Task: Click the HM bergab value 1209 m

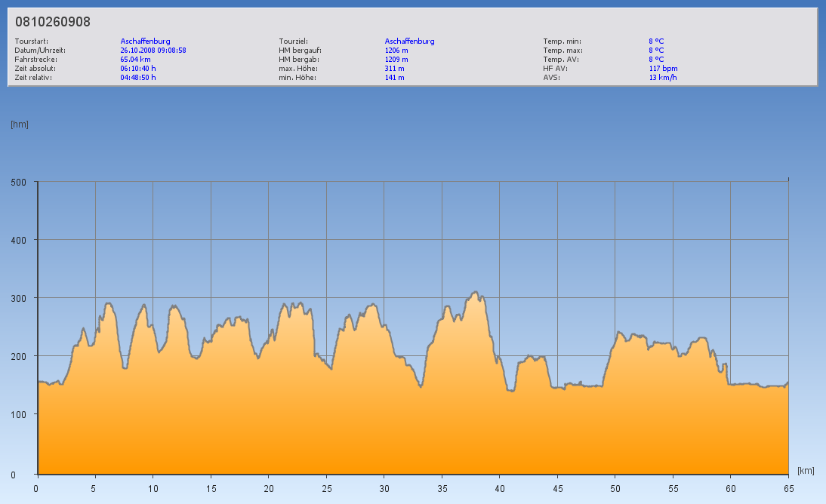Action: (396, 59)
